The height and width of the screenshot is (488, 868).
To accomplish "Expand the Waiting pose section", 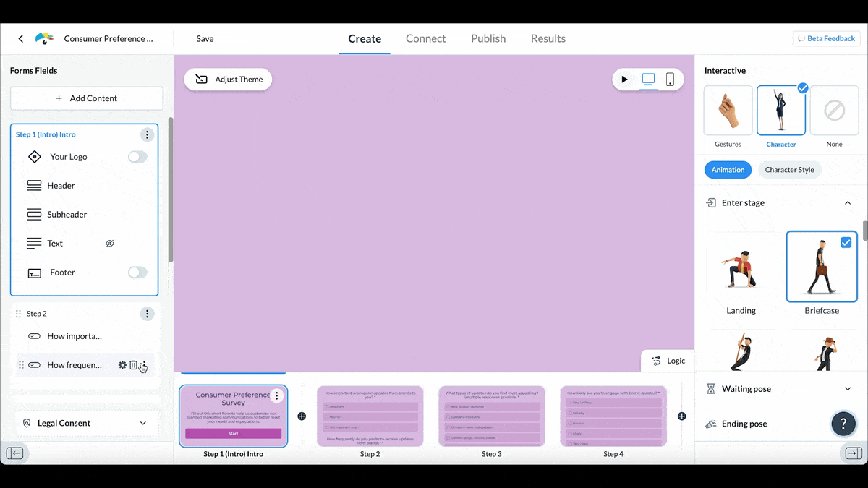I will pos(848,389).
